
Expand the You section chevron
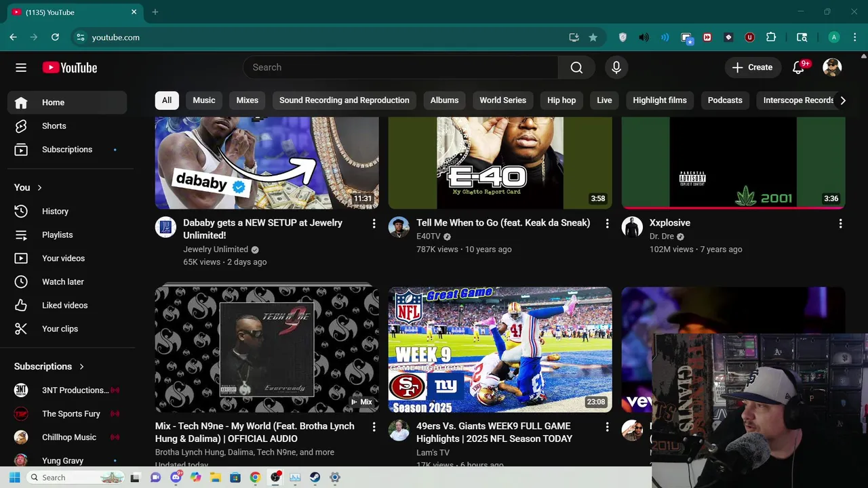pos(39,188)
